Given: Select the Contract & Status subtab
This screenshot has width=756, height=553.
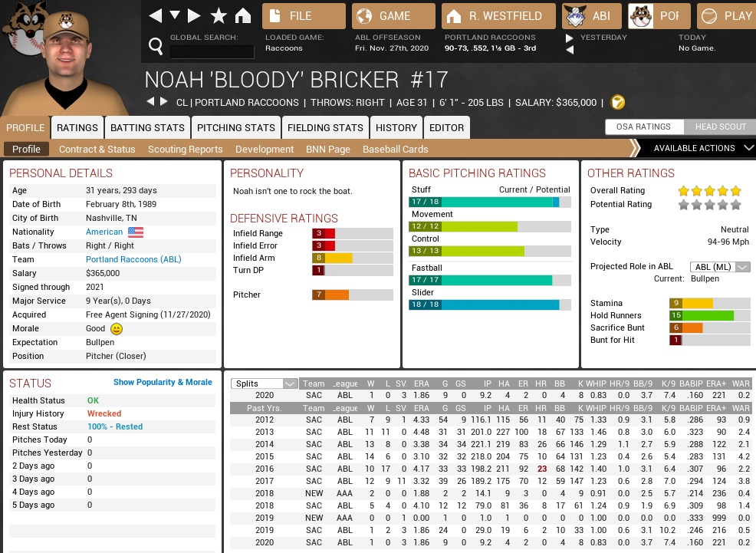Looking at the screenshot, I should (x=97, y=150).
